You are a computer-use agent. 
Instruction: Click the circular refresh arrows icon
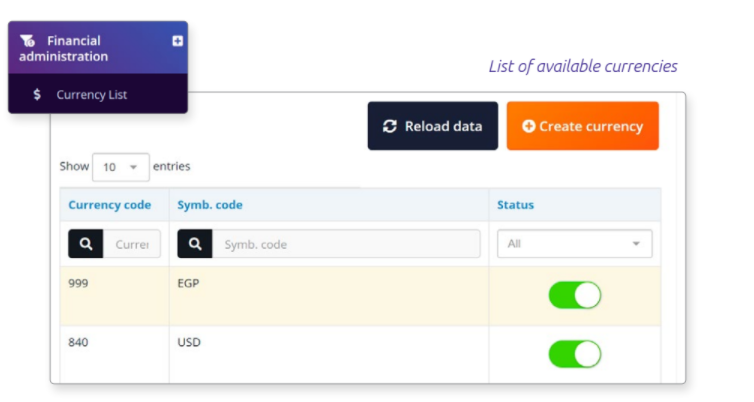(x=390, y=126)
